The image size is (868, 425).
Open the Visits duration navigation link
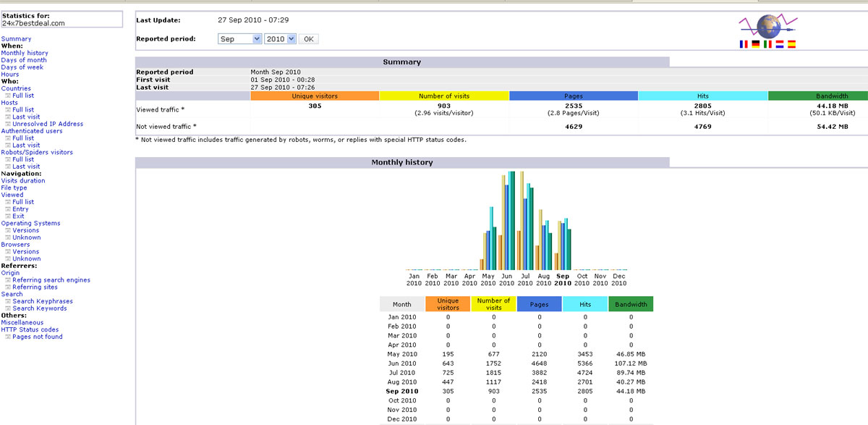(23, 181)
